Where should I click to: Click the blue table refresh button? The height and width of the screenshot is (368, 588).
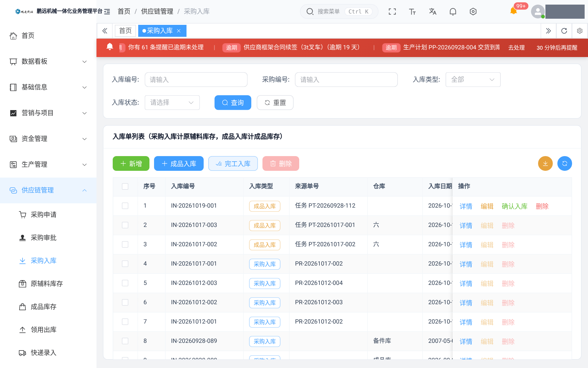565,163
